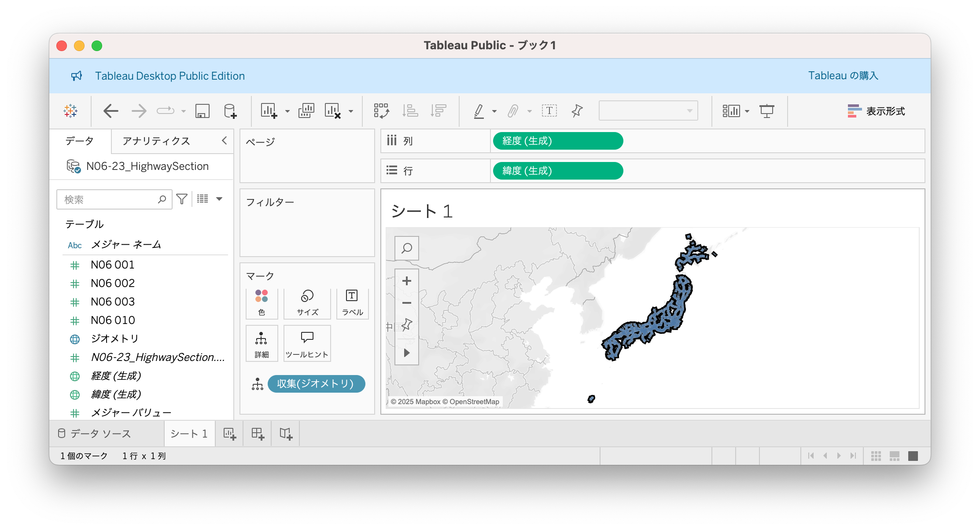Open the map search magnifier

coord(407,248)
